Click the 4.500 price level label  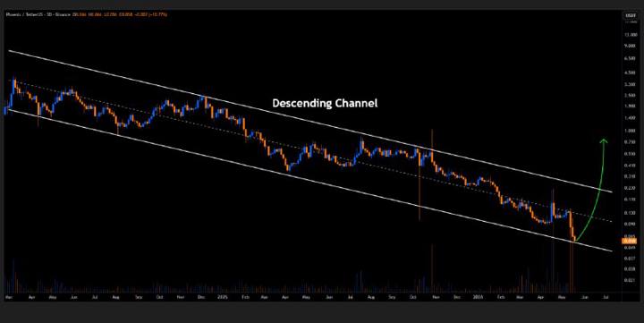coord(629,72)
